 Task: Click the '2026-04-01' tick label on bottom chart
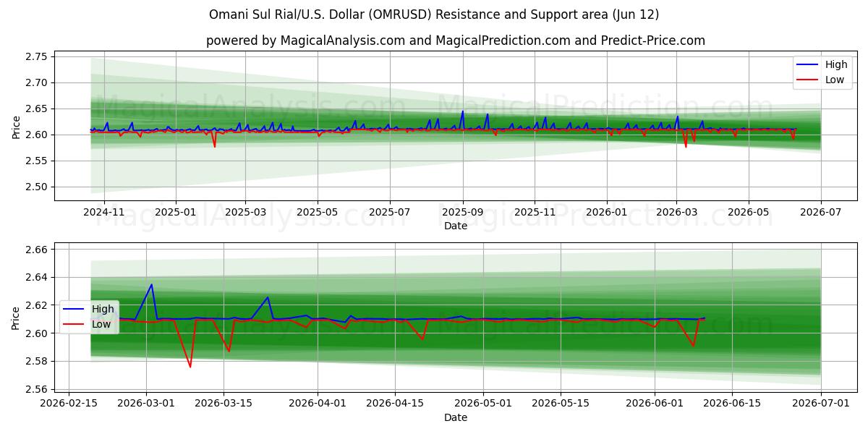[318, 404]
